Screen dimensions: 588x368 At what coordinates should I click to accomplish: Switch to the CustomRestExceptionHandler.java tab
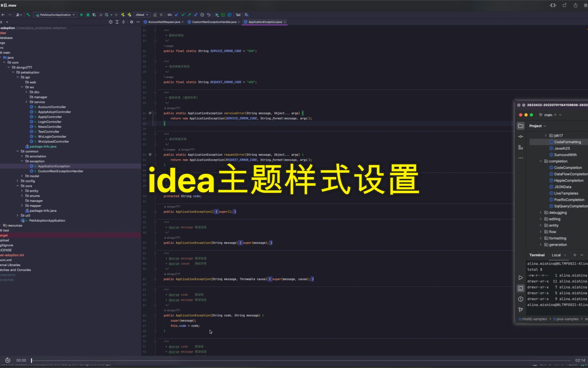tap(213, 22)
